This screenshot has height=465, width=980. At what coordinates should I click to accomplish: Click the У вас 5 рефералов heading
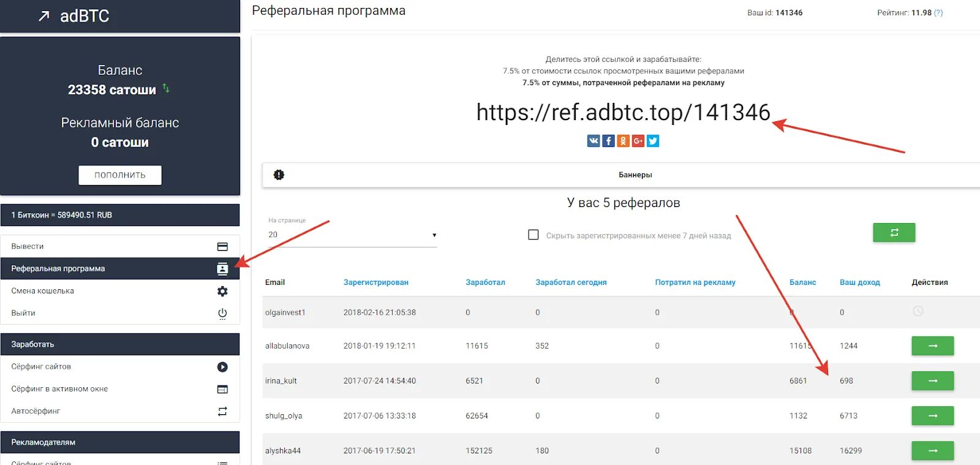pyautogui.click(x=624, y=203)
